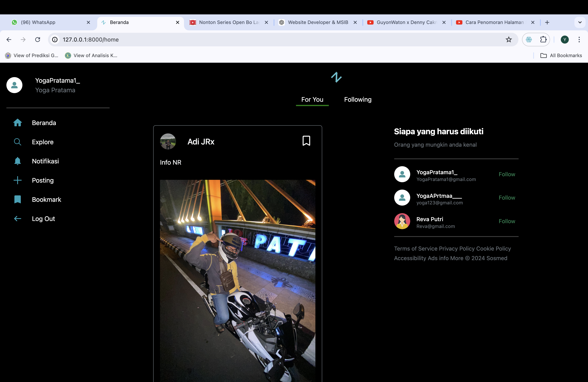Open the Extensions puzzle icon
This screenshot has width=588, height=382.
pyautogui.click(x=543, y=40)
